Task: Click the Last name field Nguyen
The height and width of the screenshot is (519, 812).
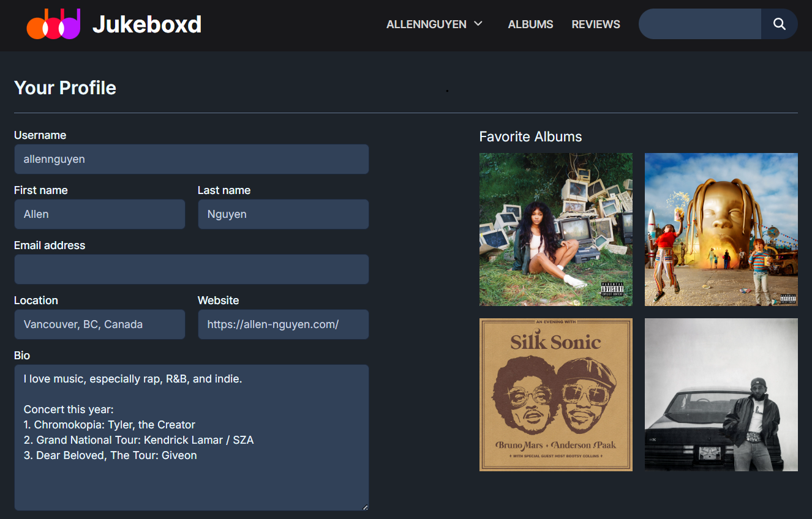Action: coord(283,214)
